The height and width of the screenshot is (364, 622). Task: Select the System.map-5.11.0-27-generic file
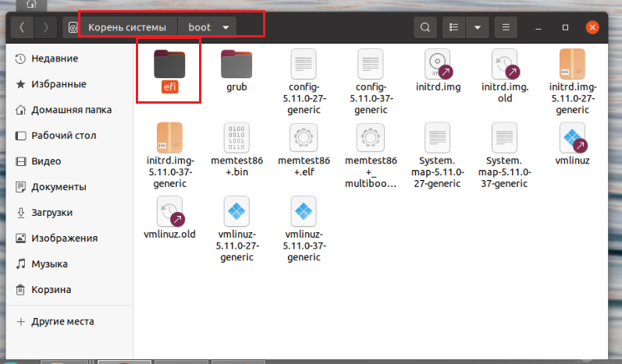click(x=438, y=156)
